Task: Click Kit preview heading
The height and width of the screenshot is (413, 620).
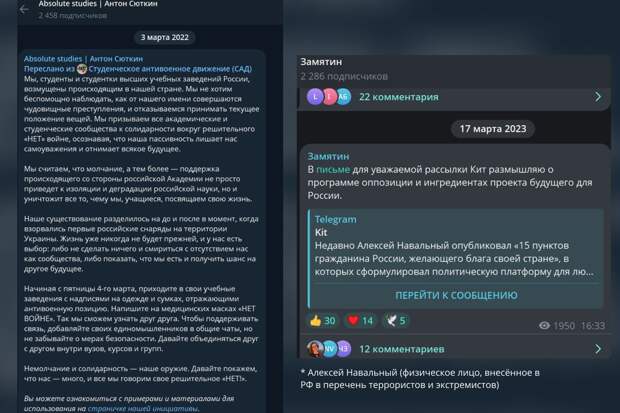Action: pyautogui.click(x=321, y=232)
